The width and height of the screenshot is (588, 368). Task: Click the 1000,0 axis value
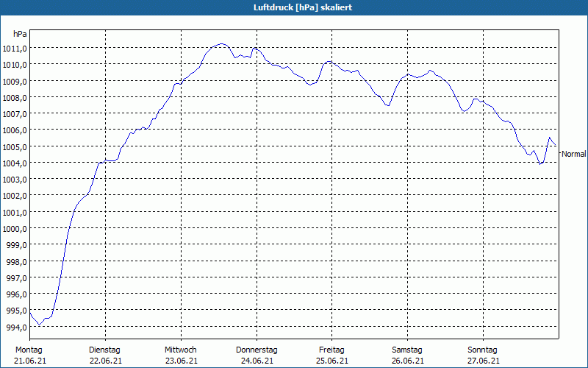[15, 229]
